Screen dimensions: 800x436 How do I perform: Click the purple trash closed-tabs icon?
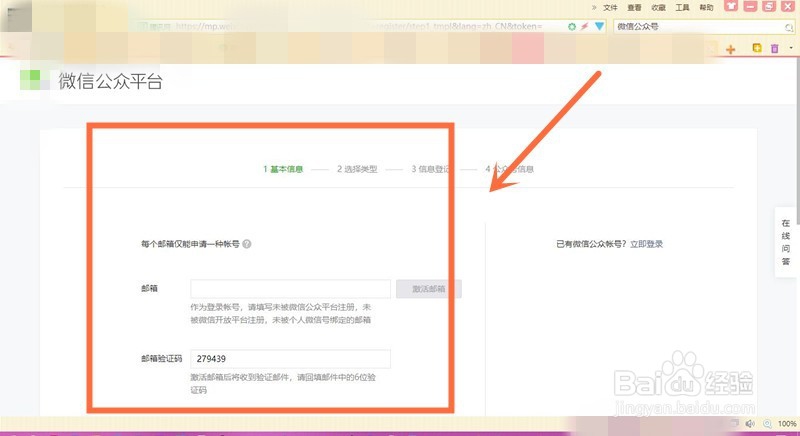(x=774, y=48)
